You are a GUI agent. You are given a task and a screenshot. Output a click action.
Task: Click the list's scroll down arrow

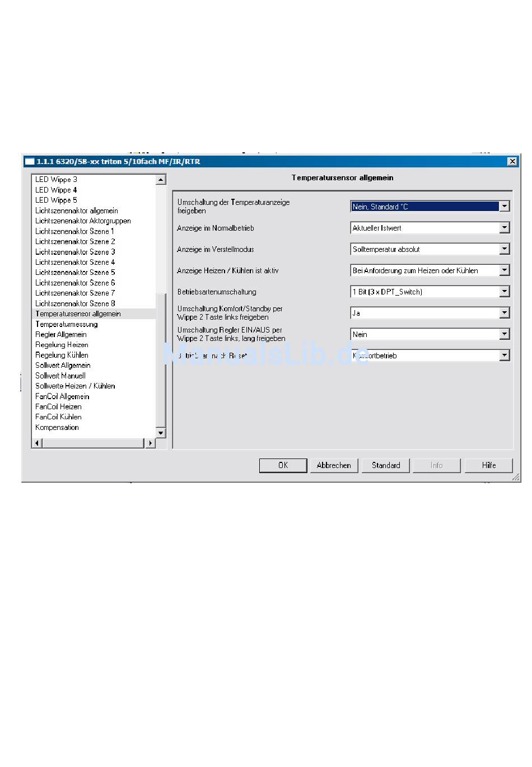pyautogui.click(x=161, y=433)
